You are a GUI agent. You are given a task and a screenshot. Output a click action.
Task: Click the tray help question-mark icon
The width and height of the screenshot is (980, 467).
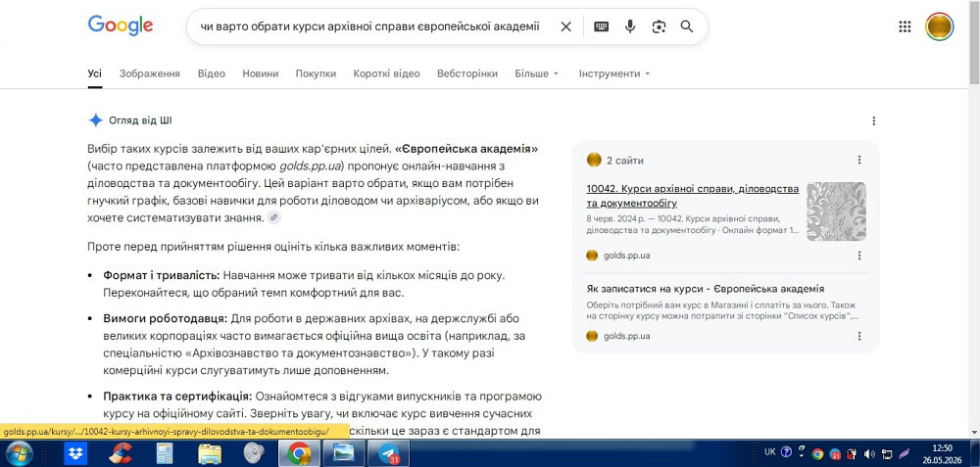click(x=787, y=452)
